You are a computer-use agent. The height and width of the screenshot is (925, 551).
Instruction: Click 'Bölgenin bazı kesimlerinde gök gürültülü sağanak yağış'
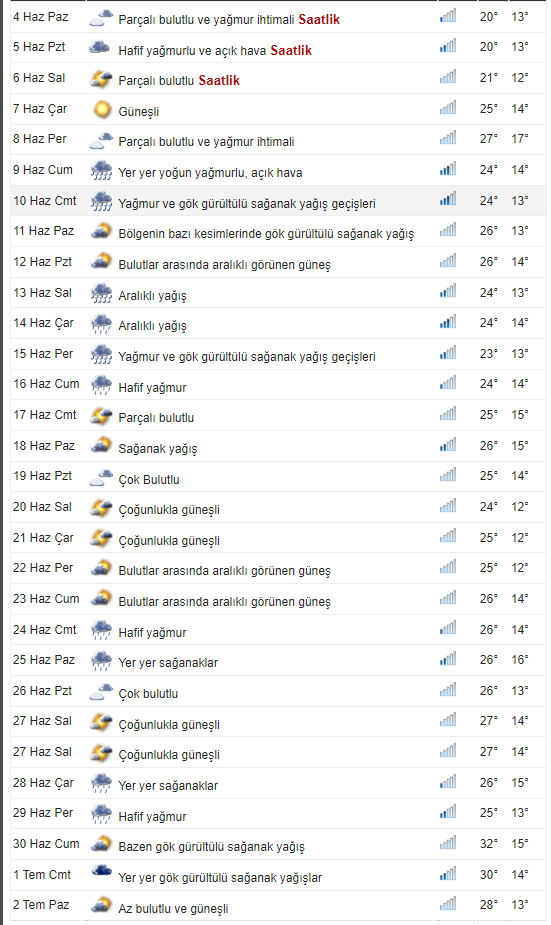click(266, 234)
